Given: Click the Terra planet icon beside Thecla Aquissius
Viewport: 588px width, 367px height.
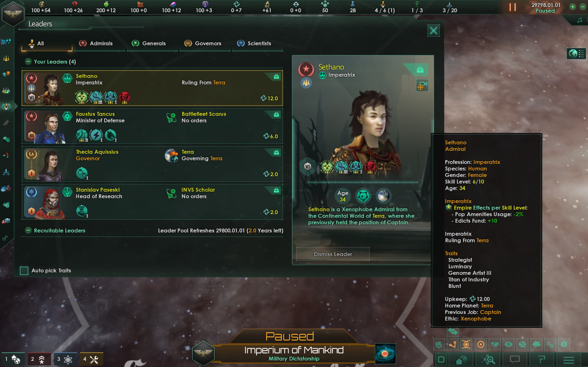Looking at the screenshot, I should pos(171,155).
